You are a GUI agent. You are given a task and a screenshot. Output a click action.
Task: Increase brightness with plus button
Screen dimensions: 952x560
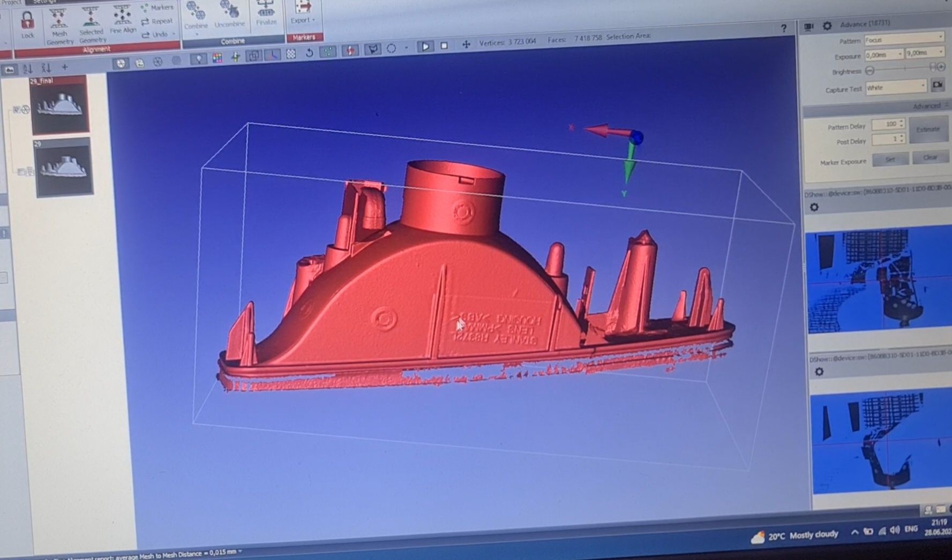pyautogui.click(x=941, y=66)
